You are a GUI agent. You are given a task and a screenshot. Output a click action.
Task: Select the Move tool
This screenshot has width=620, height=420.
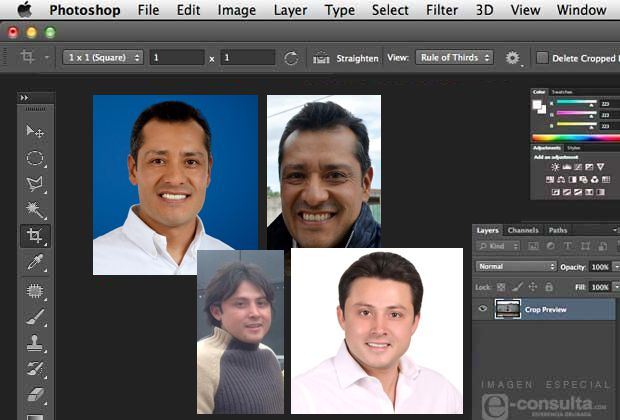pyautogui.click(x=35, y=131)
